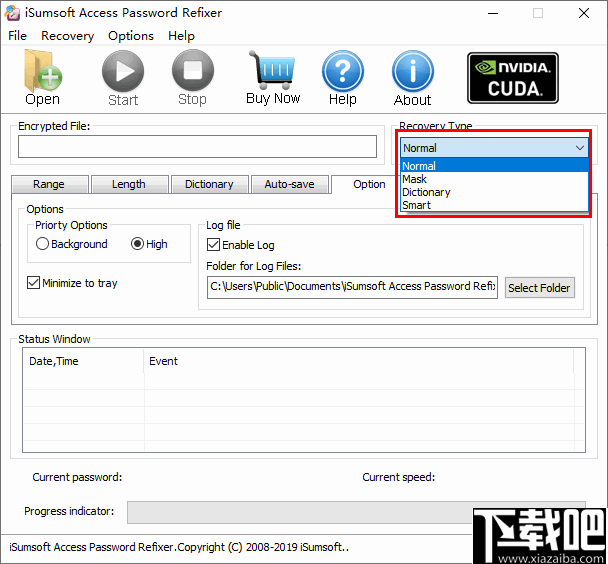The width and height of the screenshot is (608, 564).
Task: Open Buy Now shopping cart icon
Action: (x=273, y=70)
